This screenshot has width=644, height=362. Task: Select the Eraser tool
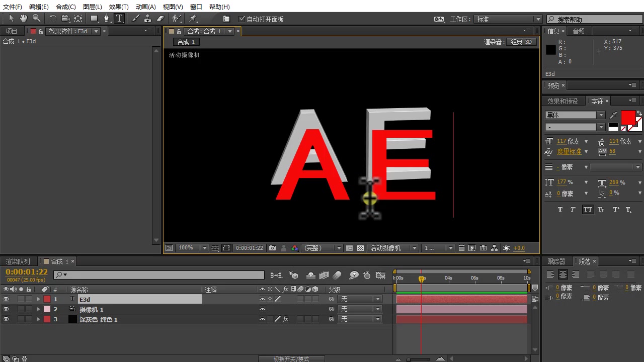[160, 19]
